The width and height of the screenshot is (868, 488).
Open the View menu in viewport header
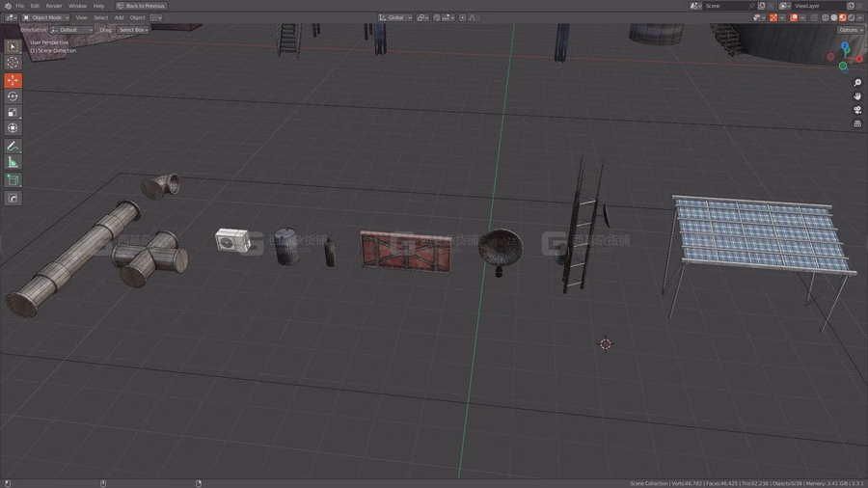[x=81, y=17]
